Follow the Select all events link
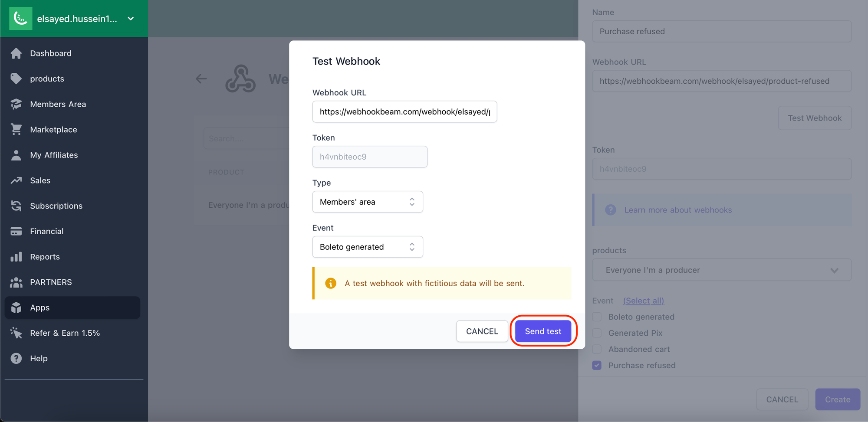Viewport: 868px width, 422px height. pyautogui.click(x=643, y=301)
